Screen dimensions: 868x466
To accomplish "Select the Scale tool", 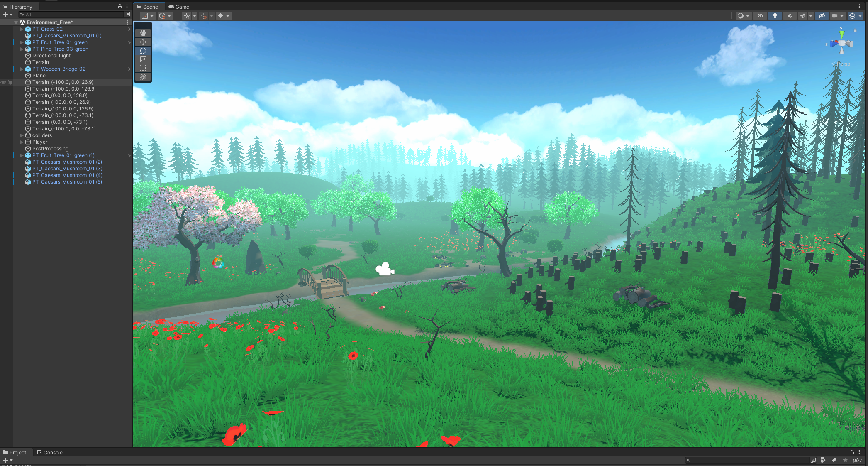I will pyautogui.click(x=143, y=59).
